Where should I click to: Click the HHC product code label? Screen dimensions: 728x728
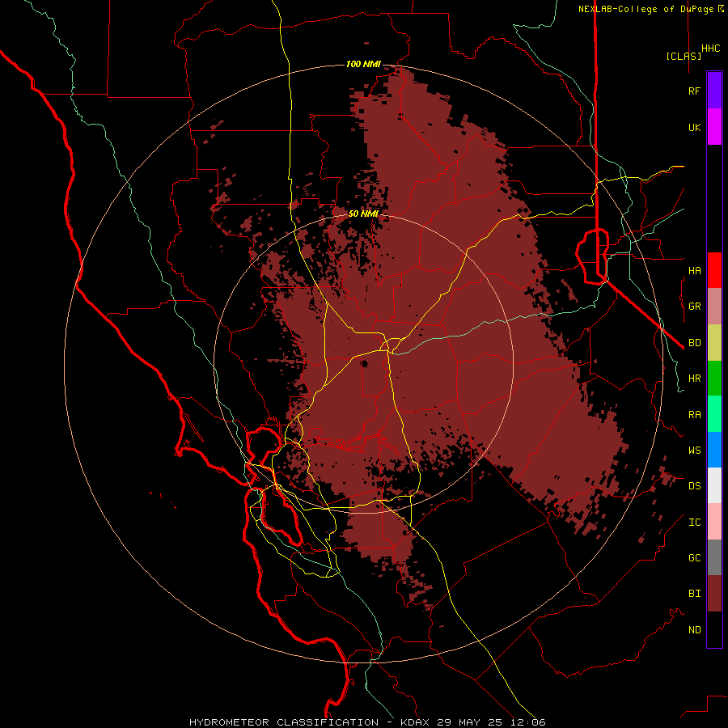pos(710,49)
